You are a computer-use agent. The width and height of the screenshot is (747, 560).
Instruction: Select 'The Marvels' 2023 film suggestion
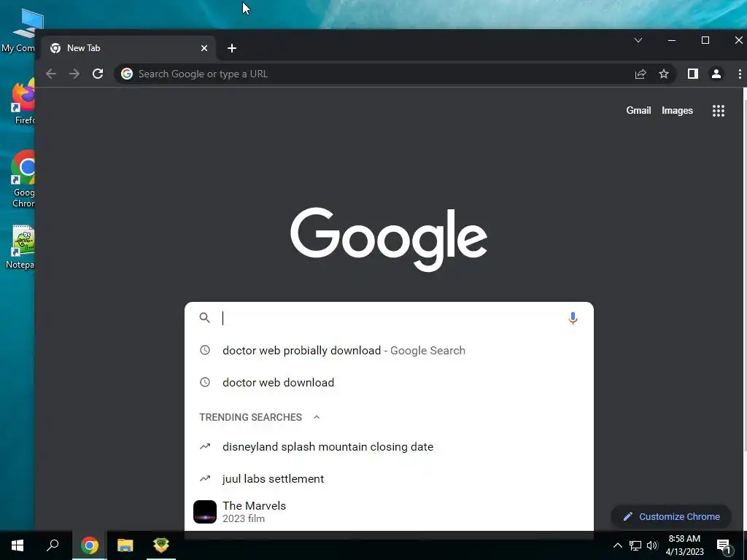(x=389, y=512)
